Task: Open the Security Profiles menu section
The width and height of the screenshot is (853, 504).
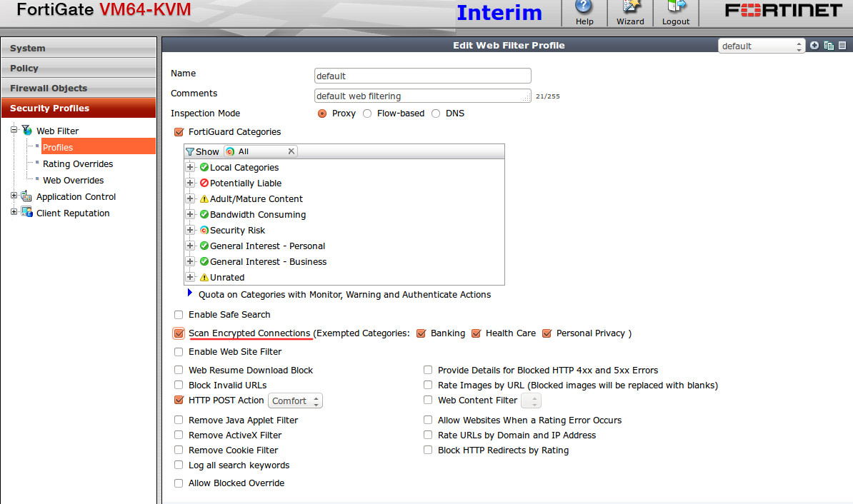Action: pyautogui.click(x=79, y=109)
